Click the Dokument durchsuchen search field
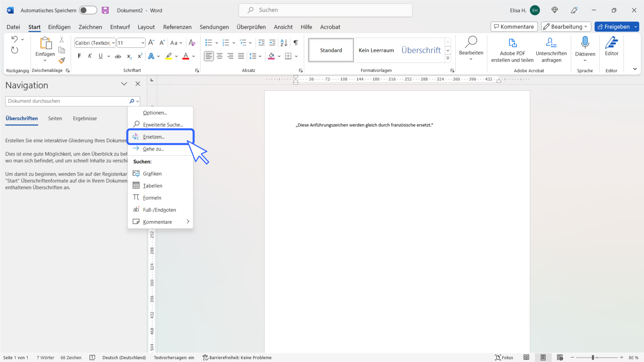Viewport: 644px width, 362px height. pos(67,101)
